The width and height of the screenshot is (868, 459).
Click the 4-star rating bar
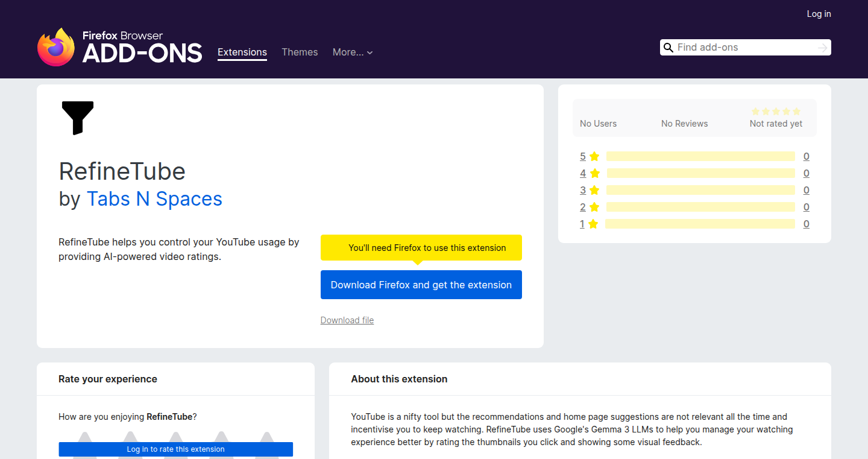pyautogui.click(x=701, y=173)
